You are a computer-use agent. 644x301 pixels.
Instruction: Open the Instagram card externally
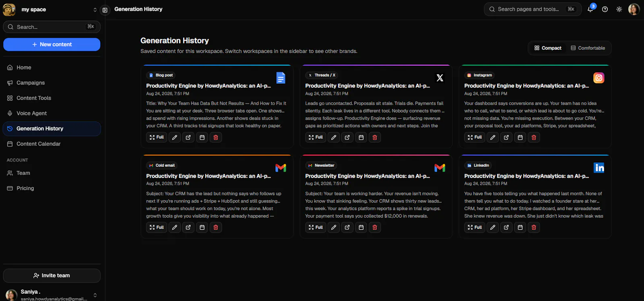click(x=506, y=137)
